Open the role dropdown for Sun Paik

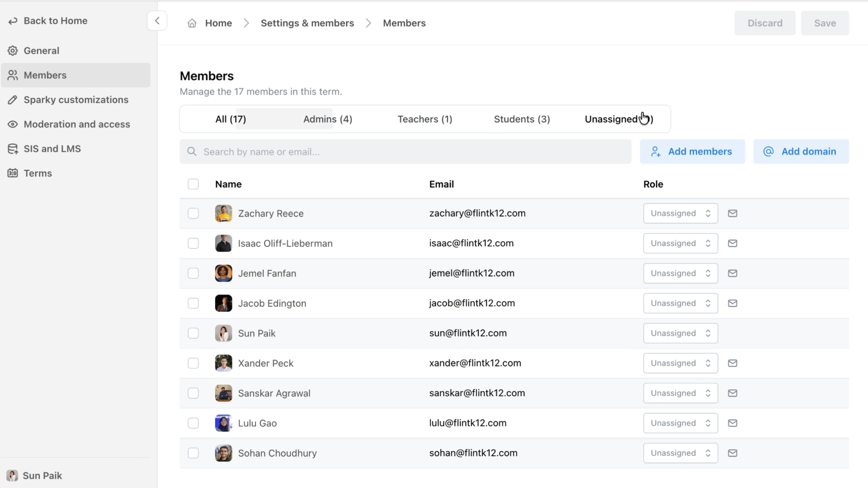pyautogui.click(x=680, y=333)
